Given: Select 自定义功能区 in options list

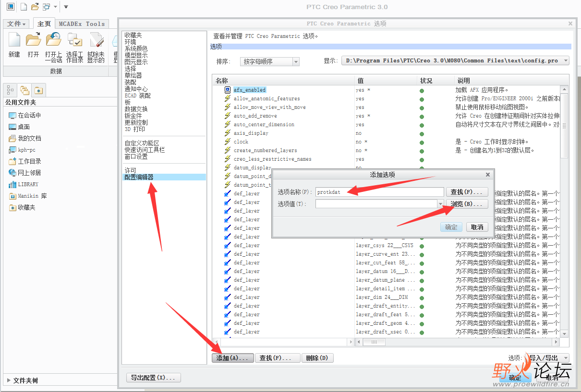Looking at the screenshot, I should (x=142, y=143).
